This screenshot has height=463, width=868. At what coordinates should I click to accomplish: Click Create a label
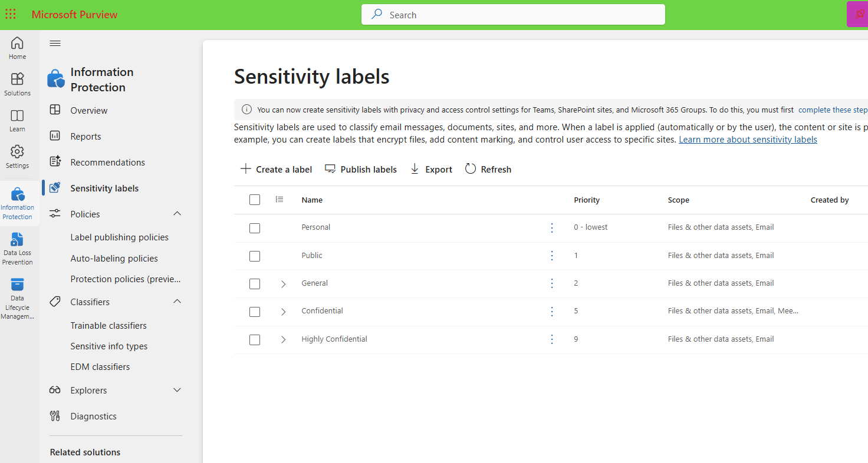coord(275,169)
